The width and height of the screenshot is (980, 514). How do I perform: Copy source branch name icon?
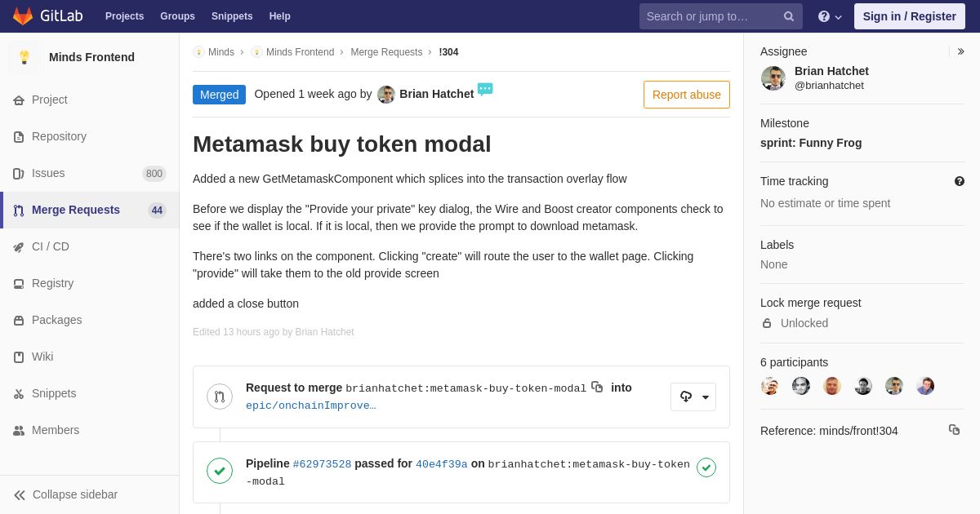(x=597, y=387)
